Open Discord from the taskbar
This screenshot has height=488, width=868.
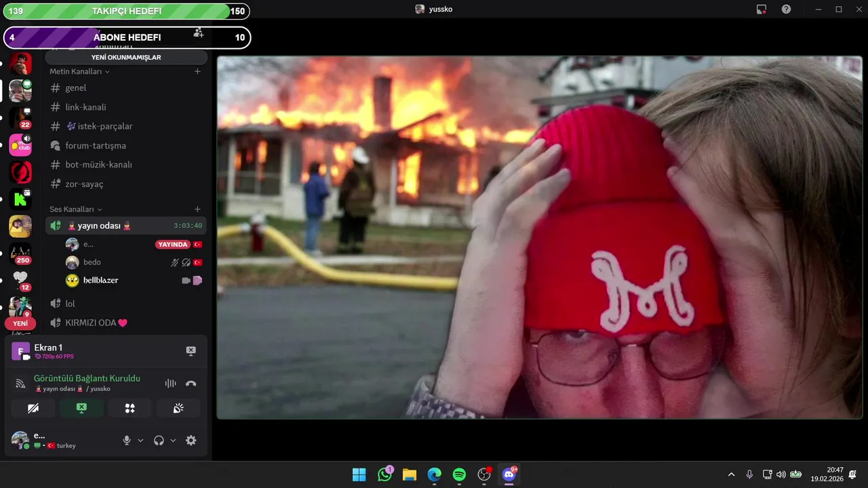[509, 474]
